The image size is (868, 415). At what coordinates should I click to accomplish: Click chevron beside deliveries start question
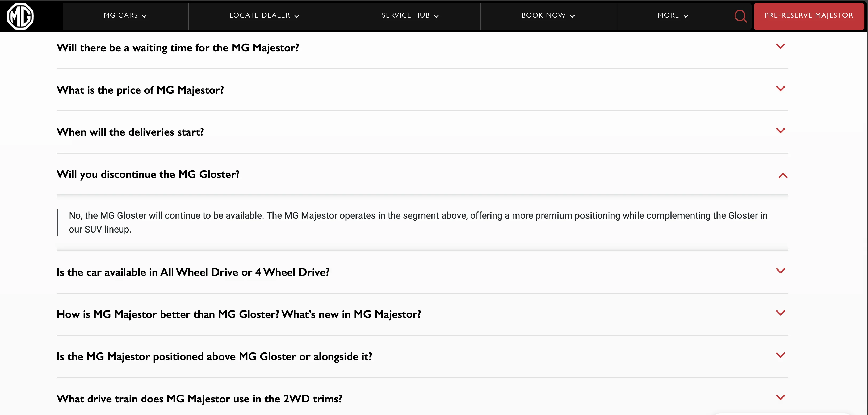coord(780,131)
